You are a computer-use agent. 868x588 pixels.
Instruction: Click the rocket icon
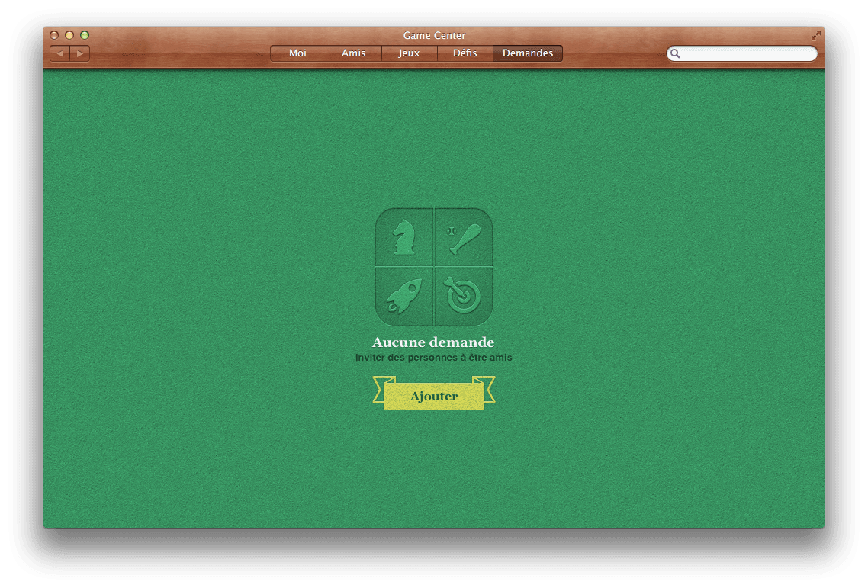(x=404, y=296)
